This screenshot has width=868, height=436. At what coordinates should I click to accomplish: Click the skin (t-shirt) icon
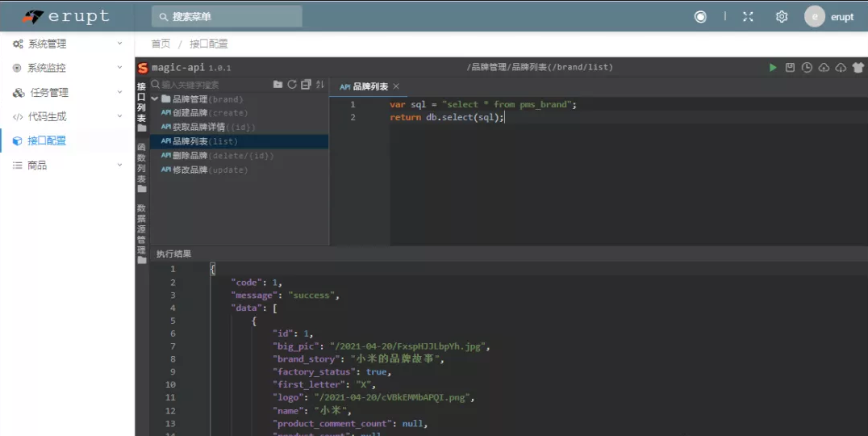857,68
